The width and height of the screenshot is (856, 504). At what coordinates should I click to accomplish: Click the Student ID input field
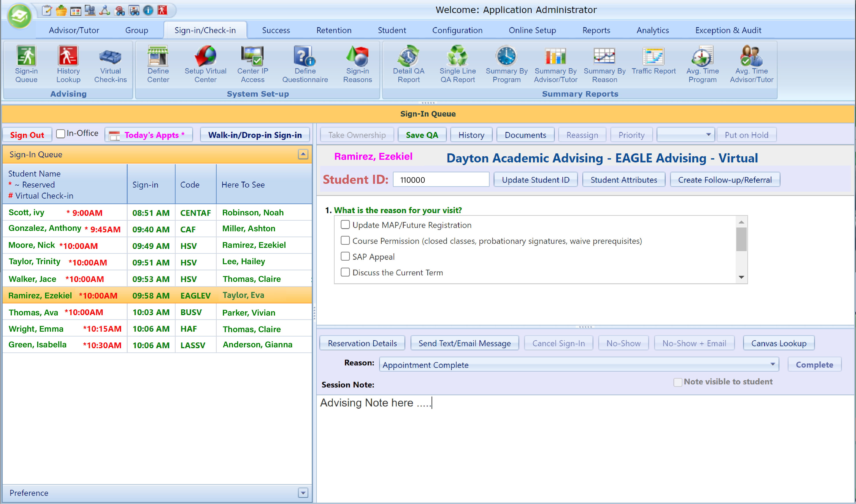coord(441,180)
